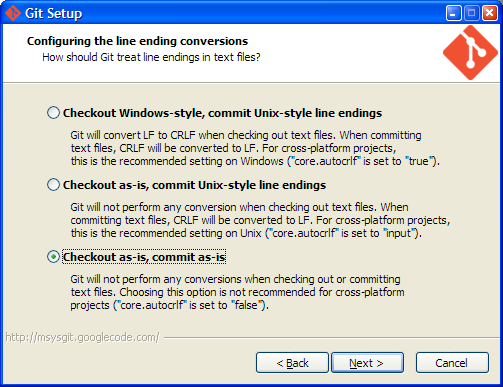Open the msysgit.googlecode.com link text
This screenshot has width=503, height=387.
coord(82,337)
